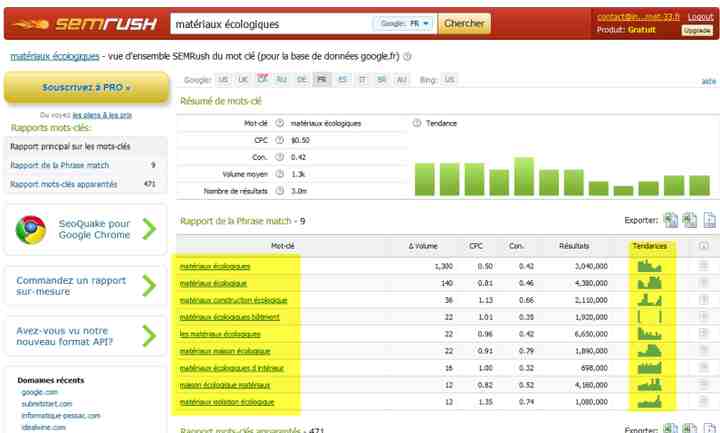Click keyword link matériaux construction écologique

tap(233, 300)
